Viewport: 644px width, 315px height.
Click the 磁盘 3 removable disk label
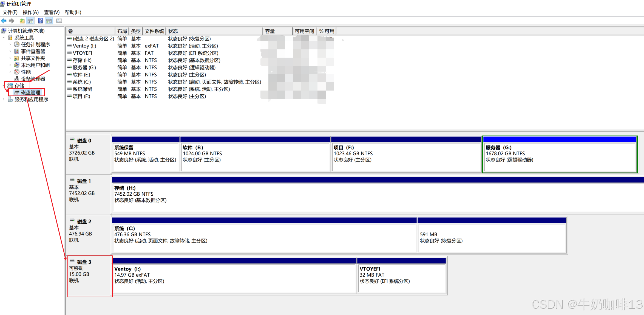pyautogui.click(x=84, y=262)
